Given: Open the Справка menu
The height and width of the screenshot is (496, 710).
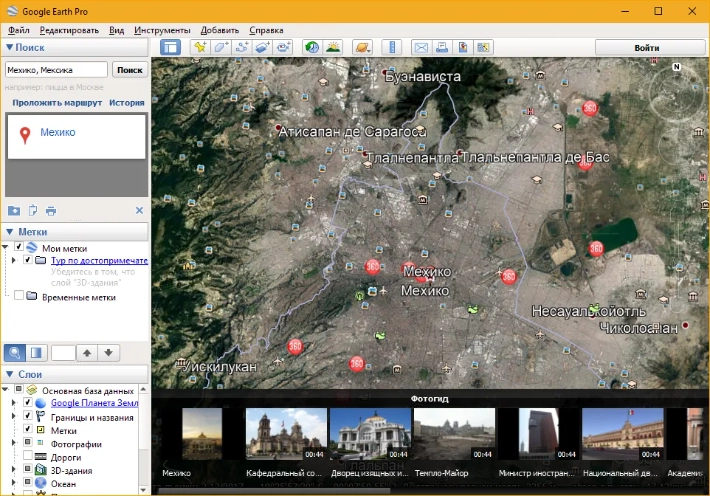Looking at the screenshot, I should [x=266, y=30].
